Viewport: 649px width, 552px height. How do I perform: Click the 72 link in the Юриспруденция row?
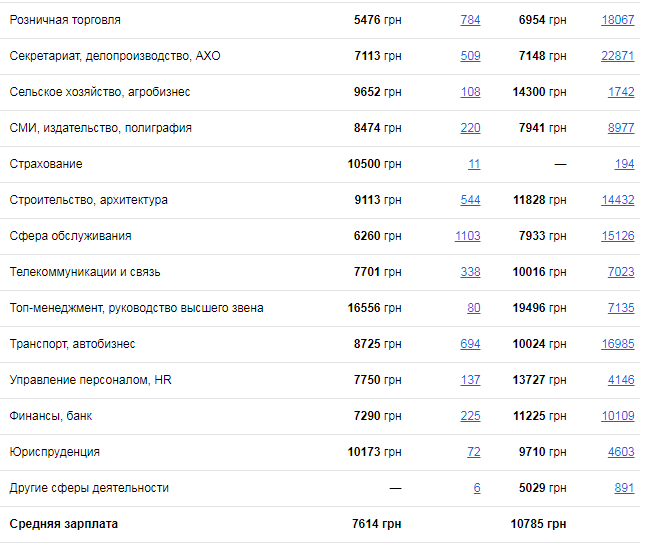[x=474, y=452]
